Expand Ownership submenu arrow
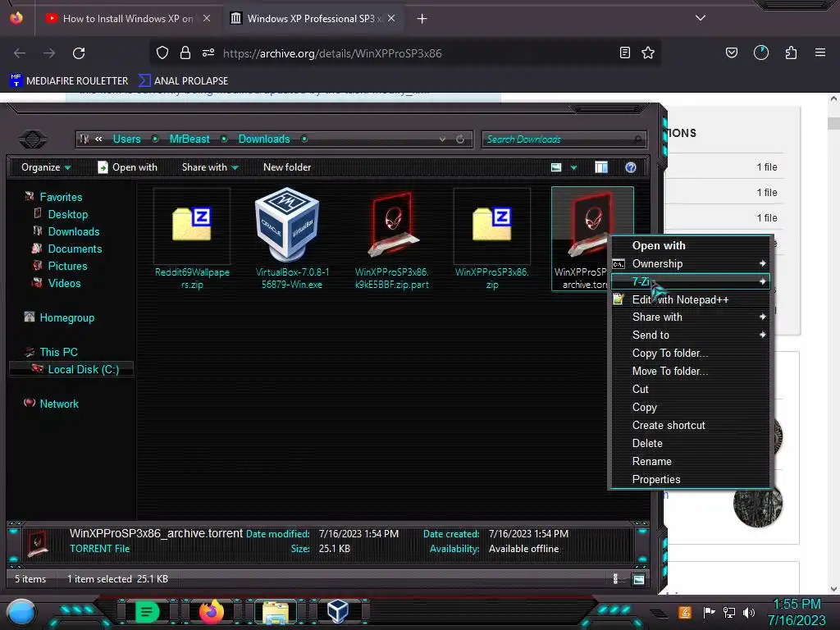Viewport: 840px width, 630px height. (x=762, y=263)
